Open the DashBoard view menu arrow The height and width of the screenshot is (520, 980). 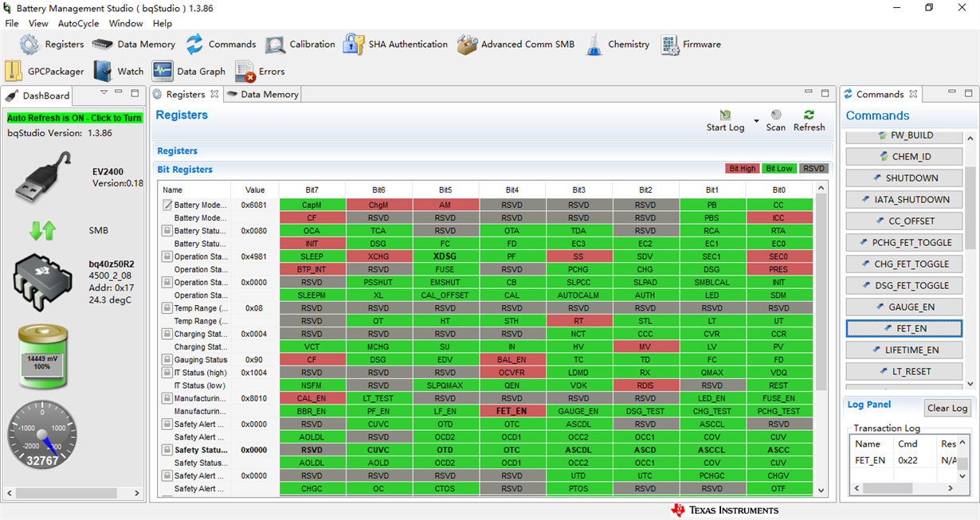click(104, 93)
